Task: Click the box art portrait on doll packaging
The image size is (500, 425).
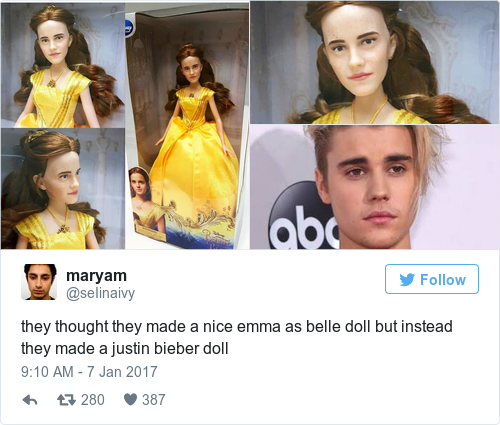Action: pos(145,203)
